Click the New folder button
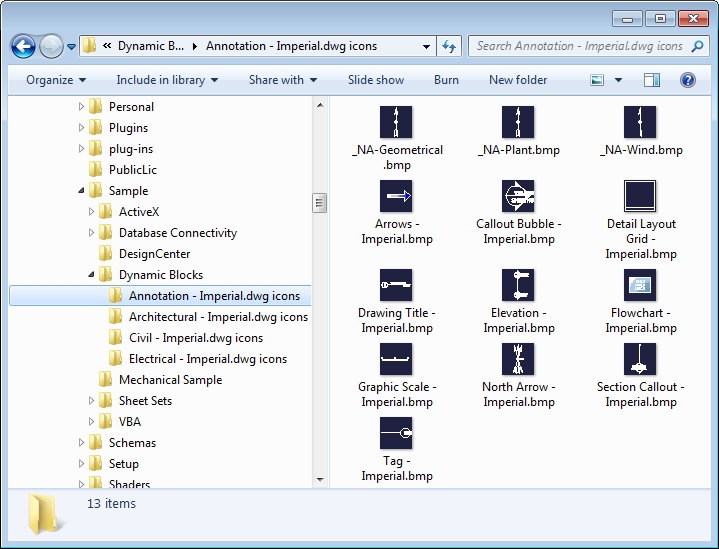This screenshot has height=549, width=719. 518,80
